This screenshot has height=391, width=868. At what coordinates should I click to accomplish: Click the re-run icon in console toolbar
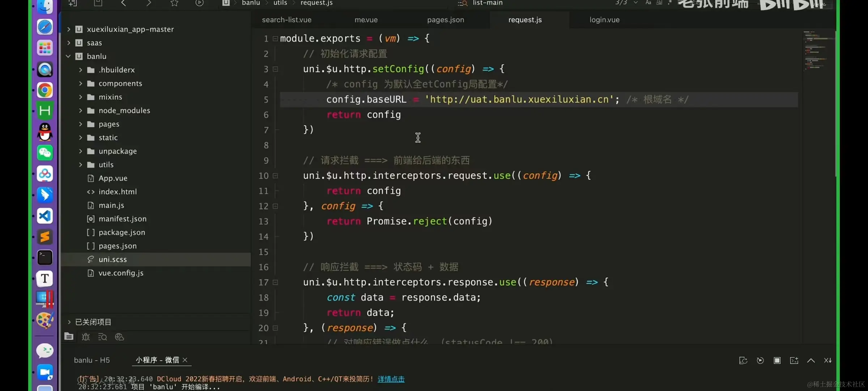tap(760, 360)
